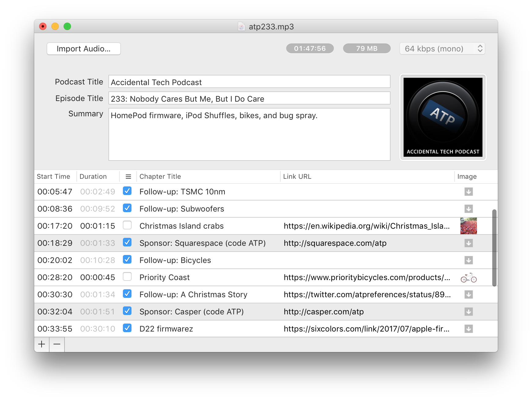Enable the Christmas Island crabs chapter
The image size is (532, 401).
[x=127, y=226]
